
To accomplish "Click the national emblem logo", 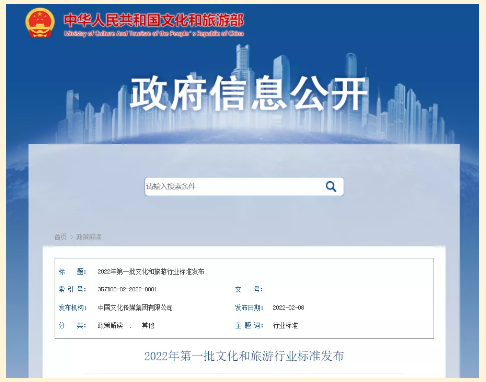I will [x=40, y=23].
